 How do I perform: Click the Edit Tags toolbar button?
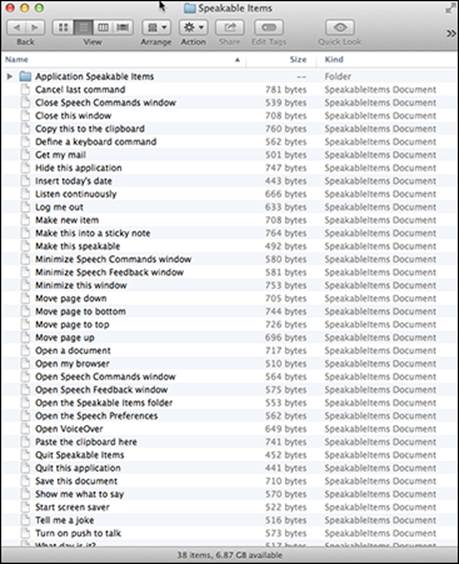point(269,27)
